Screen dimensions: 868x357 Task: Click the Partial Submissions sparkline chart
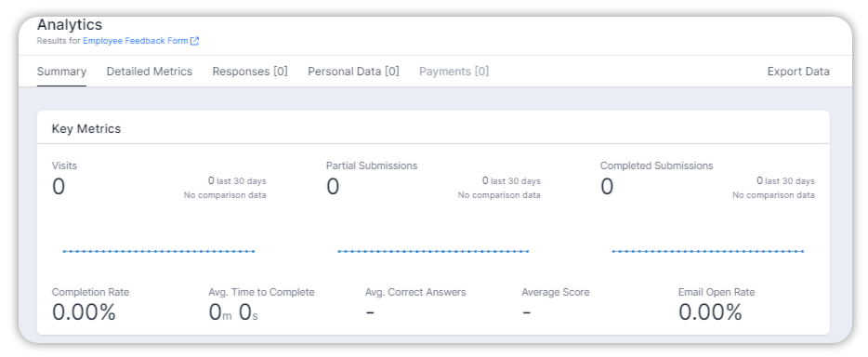click(433, 251)
